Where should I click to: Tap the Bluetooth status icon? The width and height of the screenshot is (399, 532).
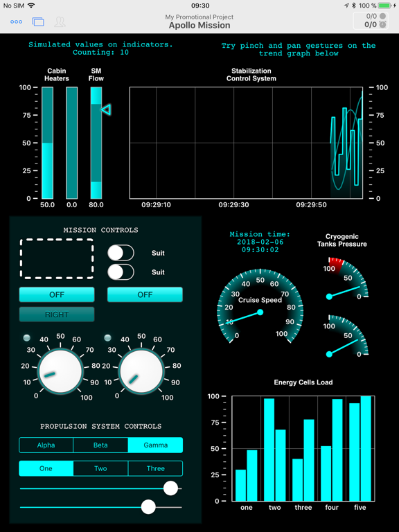[x=353, y=6]
